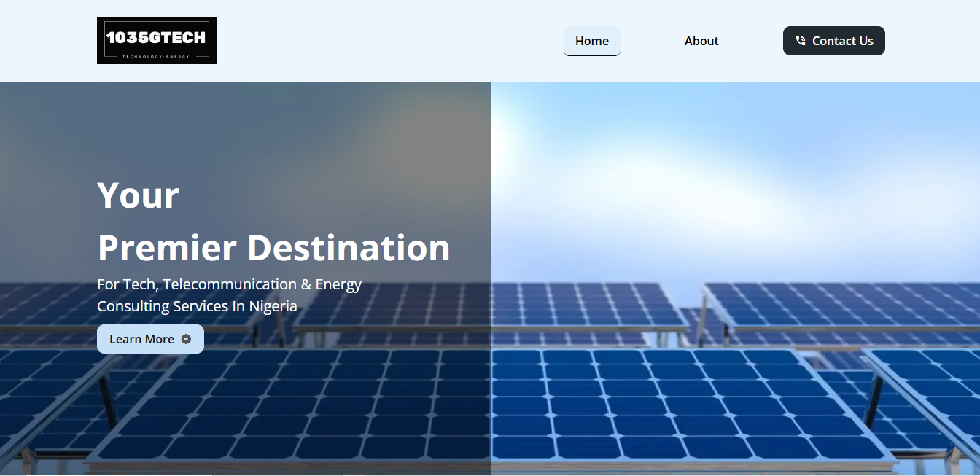Image resolution: width=980 pixels, height=476 pixels.
Task: Click the Contact Us button
Action: point(833,41)
